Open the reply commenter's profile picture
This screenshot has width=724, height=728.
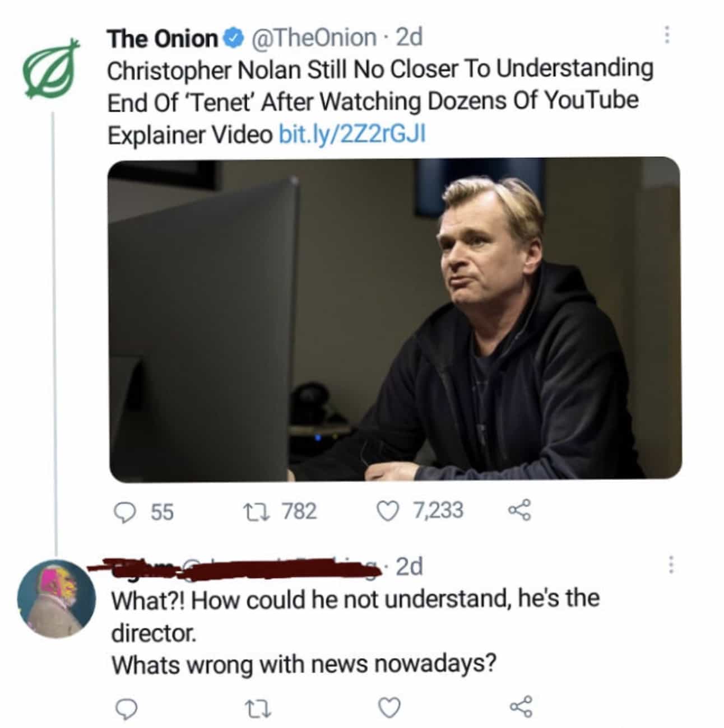click(56, 598)
